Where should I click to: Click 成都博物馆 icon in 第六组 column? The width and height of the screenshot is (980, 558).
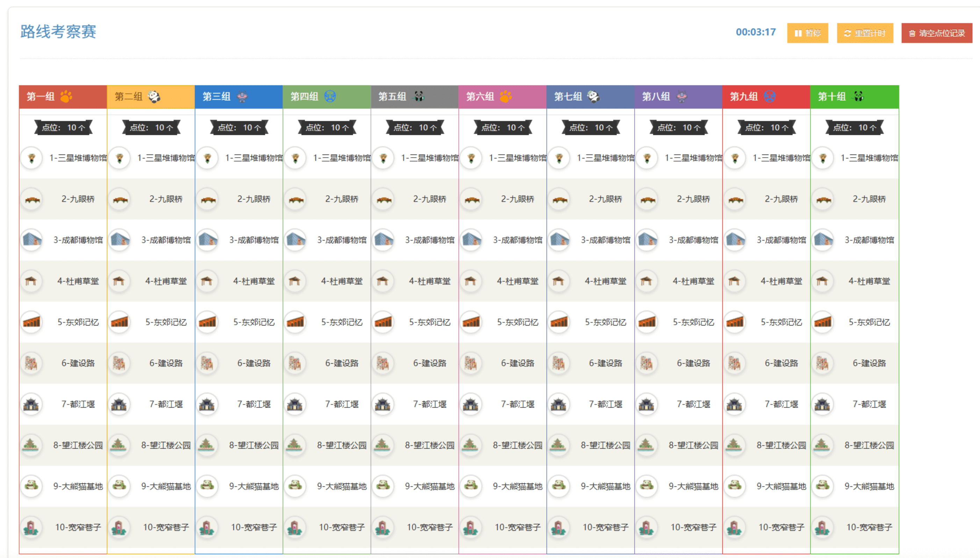471,240
